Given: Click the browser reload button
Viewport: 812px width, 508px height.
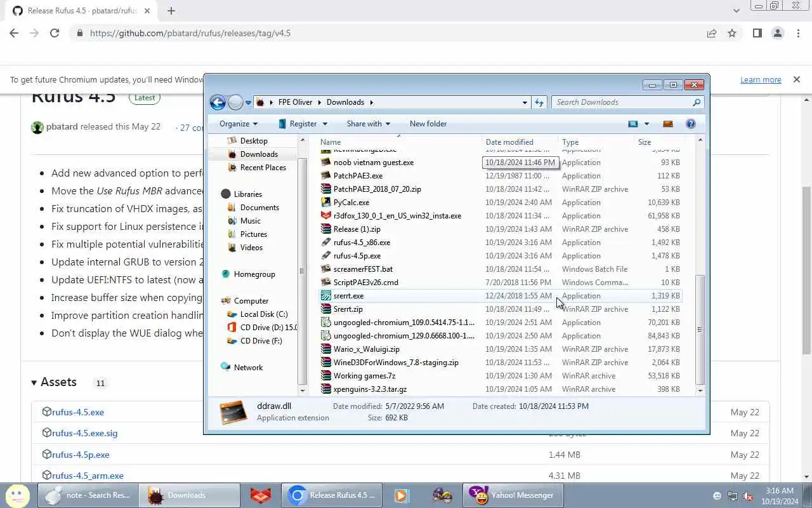Looking at the screenshot, I should tap(55, 33).
